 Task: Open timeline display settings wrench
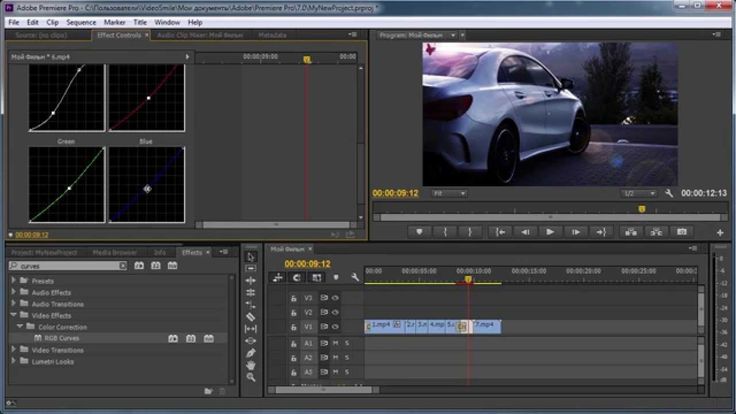355,277
